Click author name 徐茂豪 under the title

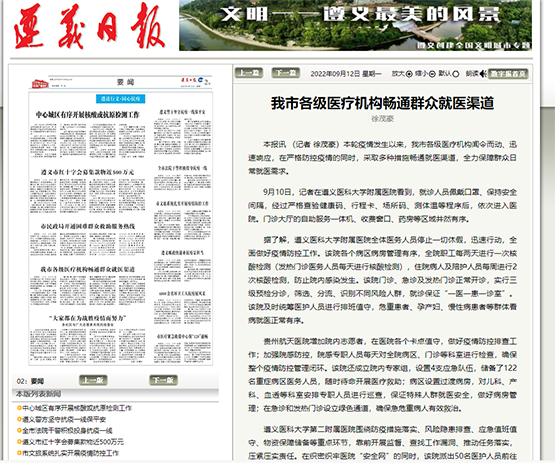[382, 119]
